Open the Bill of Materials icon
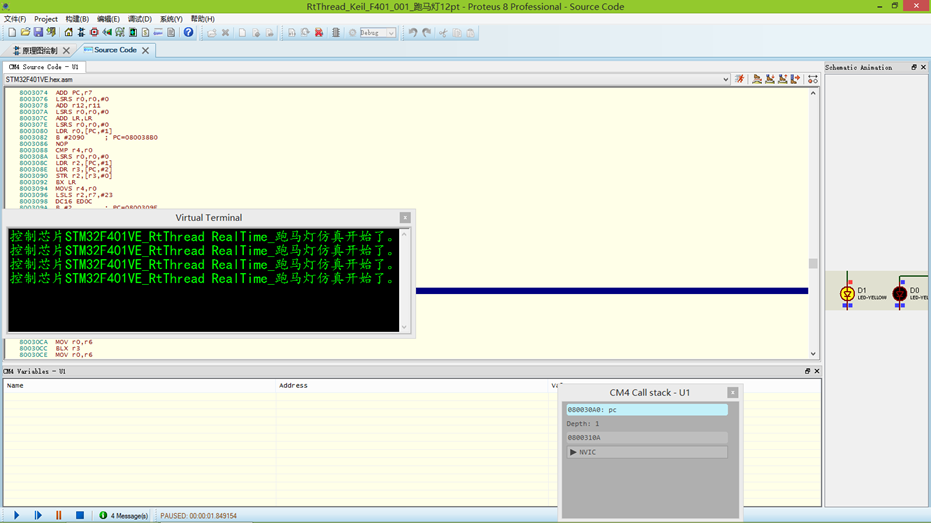This screenshot has height=523, width=931. pyautogui.click(x=145, y=33)
